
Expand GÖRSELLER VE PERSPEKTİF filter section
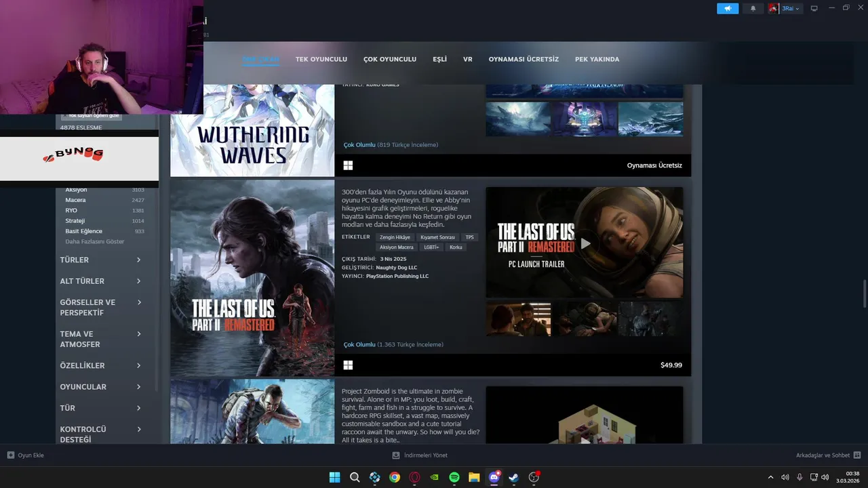[x=100, y=307]
